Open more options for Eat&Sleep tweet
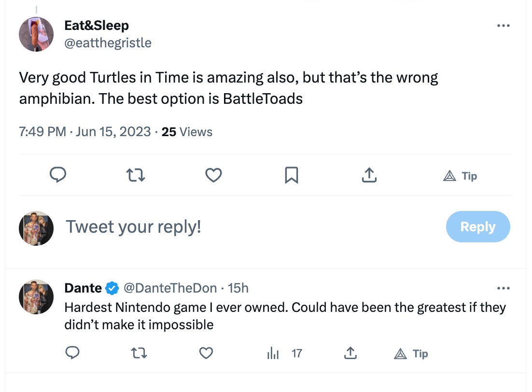The image size is (532, 392). coord(503,26)
